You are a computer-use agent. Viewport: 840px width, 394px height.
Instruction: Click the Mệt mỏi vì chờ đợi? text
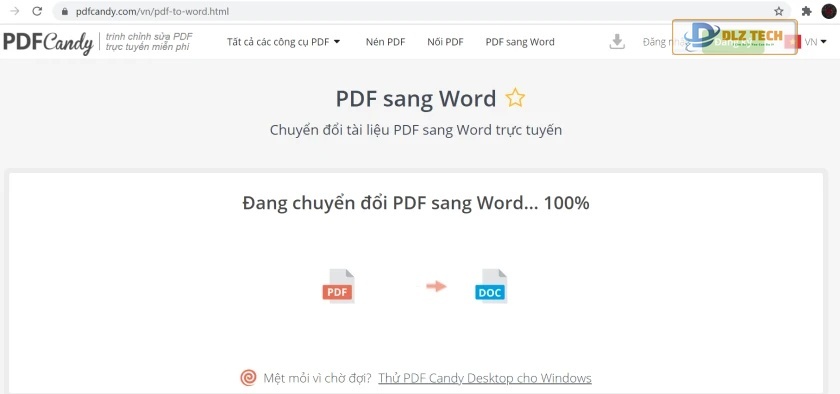[x=317, y=378]
